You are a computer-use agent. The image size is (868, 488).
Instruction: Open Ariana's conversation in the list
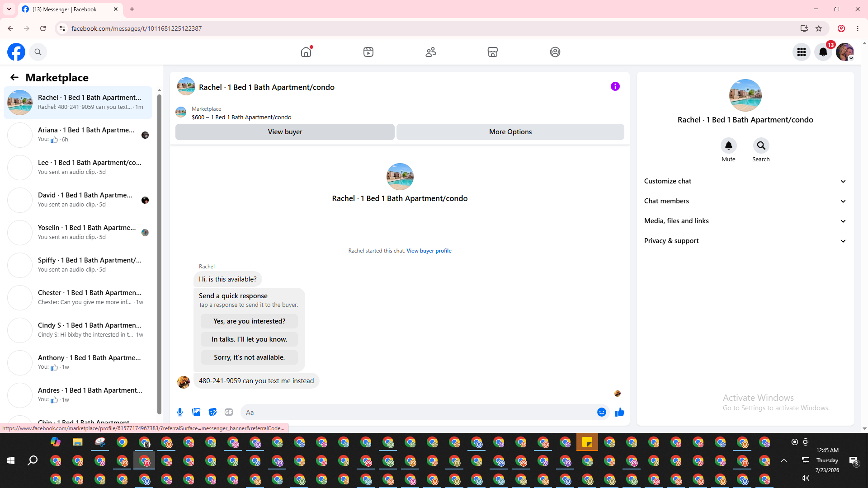78,135
